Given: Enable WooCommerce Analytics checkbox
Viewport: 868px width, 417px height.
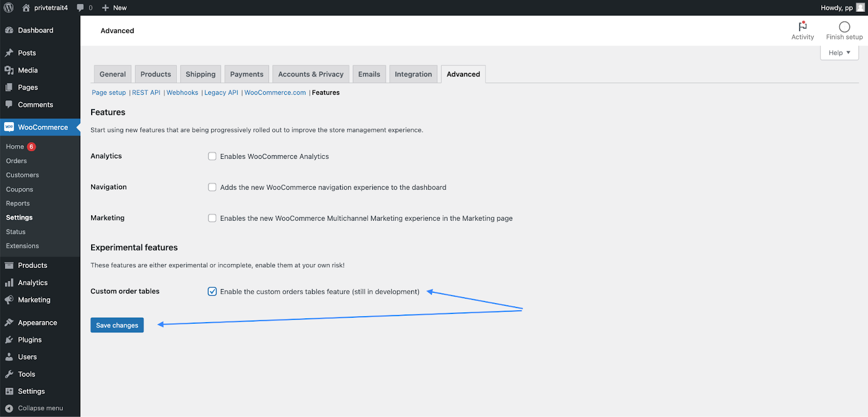Looking at the screenshot, I should point(212,156).
